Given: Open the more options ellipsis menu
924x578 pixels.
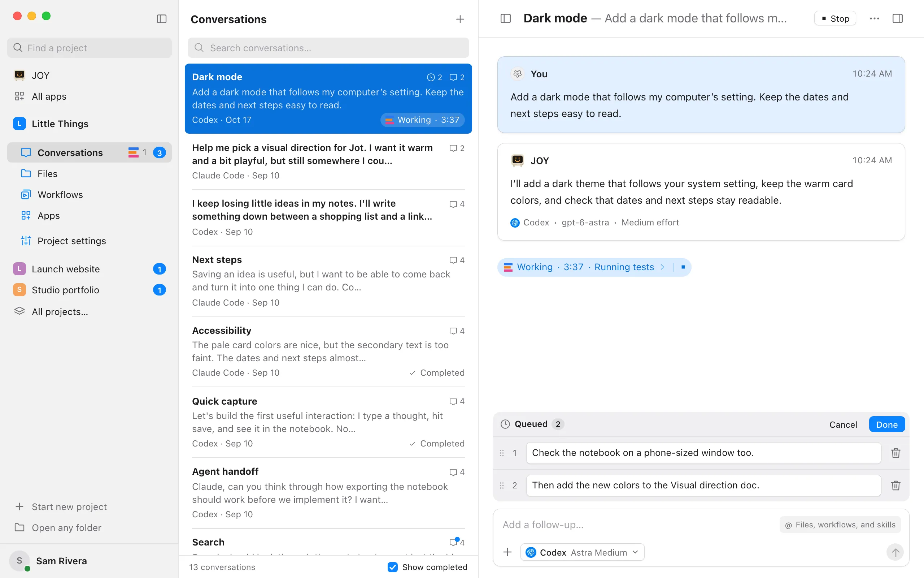Looking at the screenshot, I should coord(874,18).
